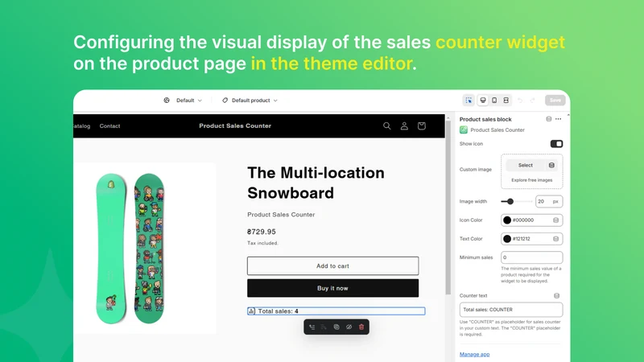Click dynamic source icon beside Select

pyautogui.click(x=551, y=165)
